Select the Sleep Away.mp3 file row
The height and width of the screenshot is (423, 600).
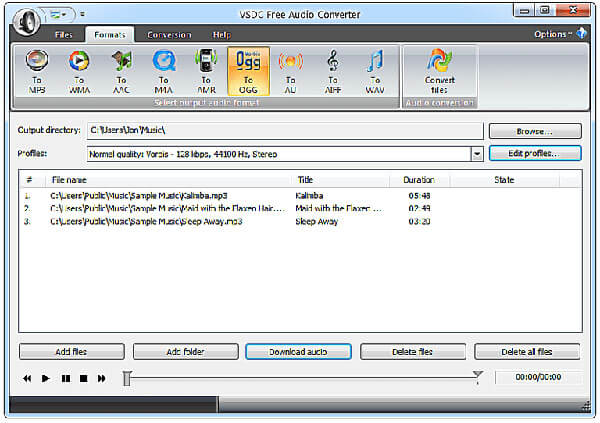click(x=300, y=221)
